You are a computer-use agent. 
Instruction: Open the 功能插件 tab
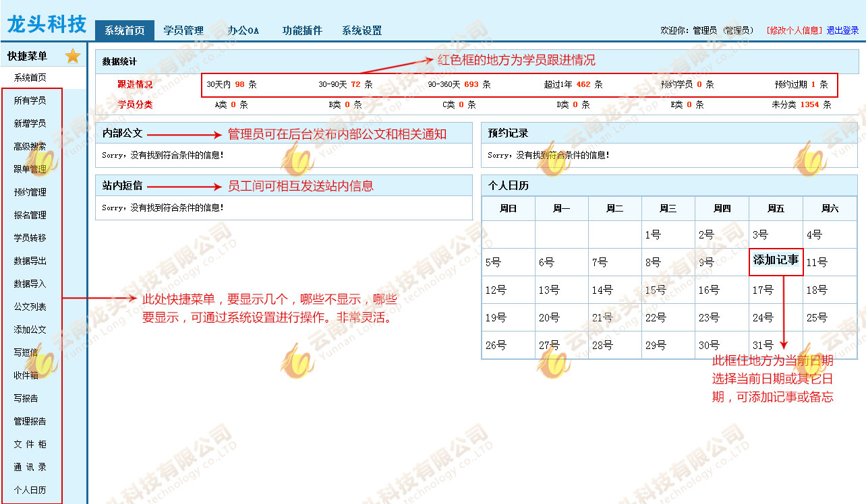pyautogui.click(x=302, y=30)
